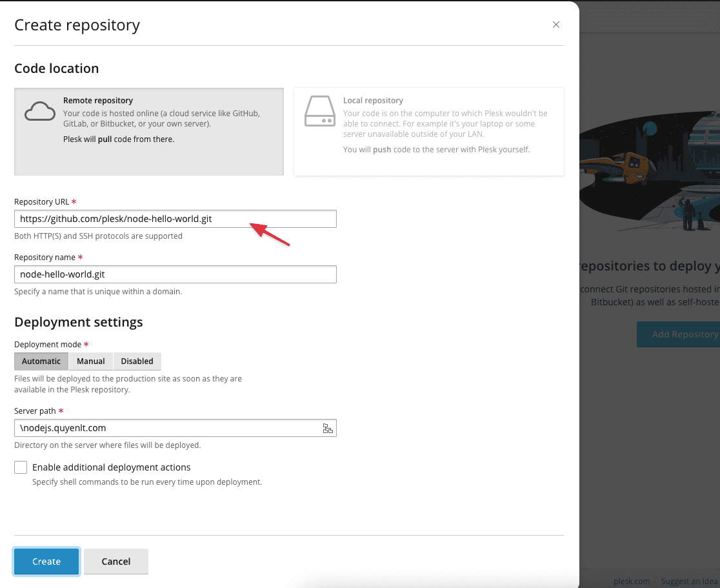Image resolution: width=720 pixels, height=588 pixels.
Task: Open the plesk.com footer link
Action: tap(631, 581)
